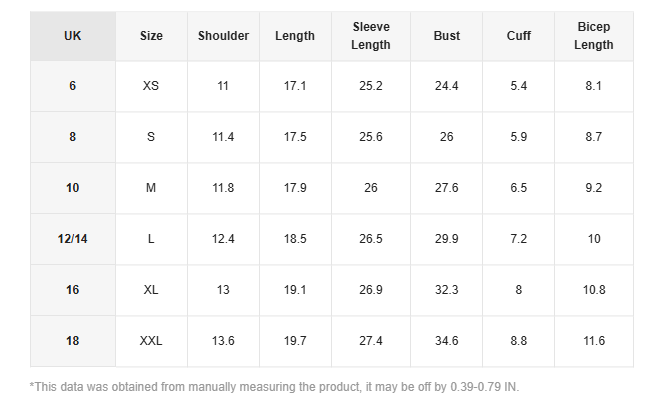The image size is (657, 420).
Task: Select cuff value 7.2 in L row
Action: pos(518,239)
